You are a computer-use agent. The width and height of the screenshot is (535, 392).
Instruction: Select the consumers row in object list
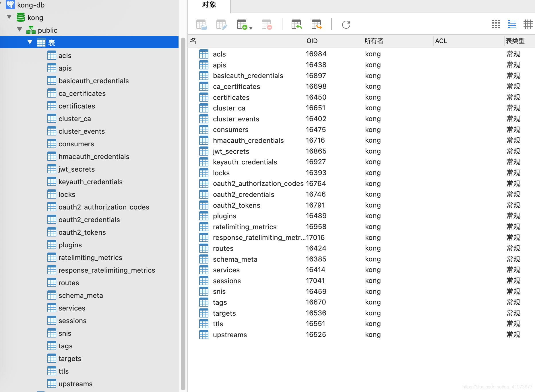coord(361,130)
